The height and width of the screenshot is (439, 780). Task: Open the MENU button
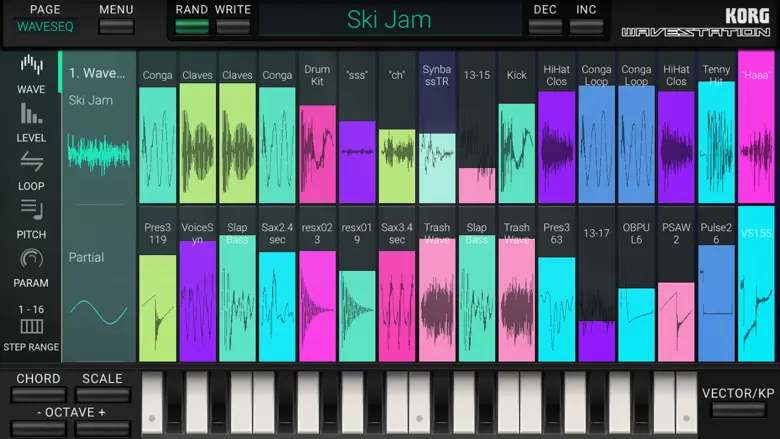point(116,27)
